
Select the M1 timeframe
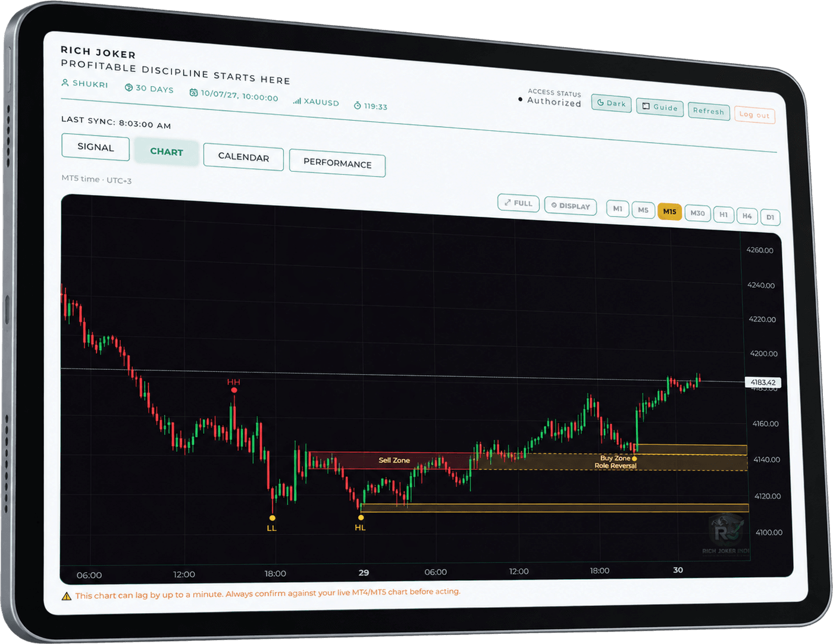click(x=618, y=209)
